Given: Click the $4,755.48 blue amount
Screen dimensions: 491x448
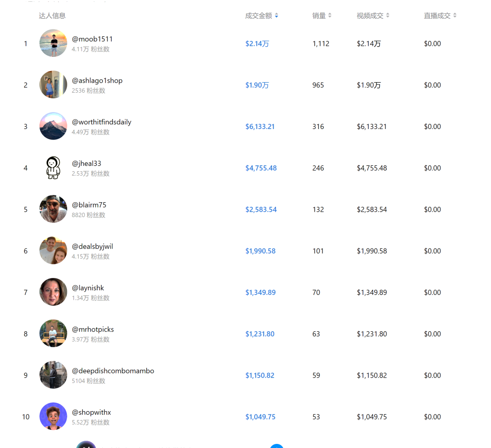Looking at the screenshot, I should [261, 168].
